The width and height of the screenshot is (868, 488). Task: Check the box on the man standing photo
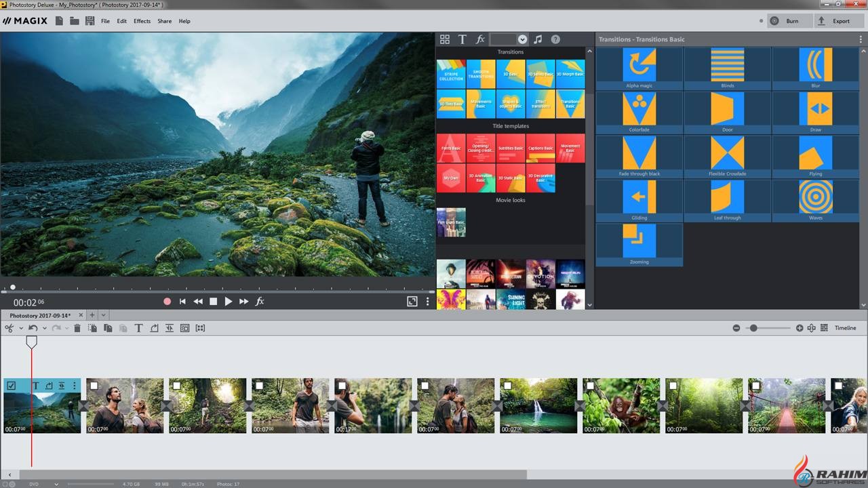click(260, 386)
